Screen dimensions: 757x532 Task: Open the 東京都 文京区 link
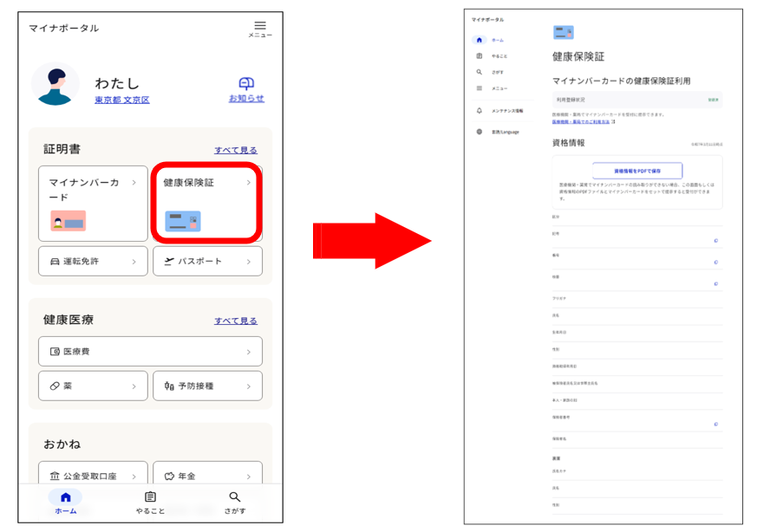(x=122, y=100)
